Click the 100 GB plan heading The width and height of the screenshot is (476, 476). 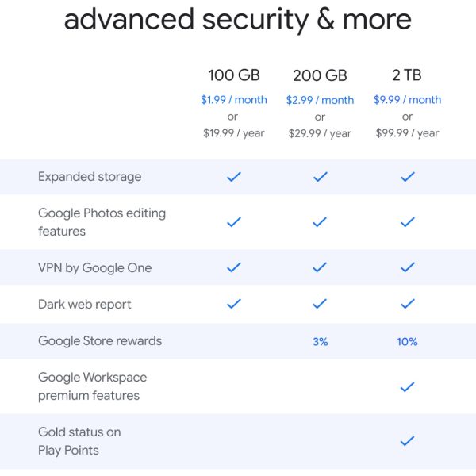click(233, 75)
